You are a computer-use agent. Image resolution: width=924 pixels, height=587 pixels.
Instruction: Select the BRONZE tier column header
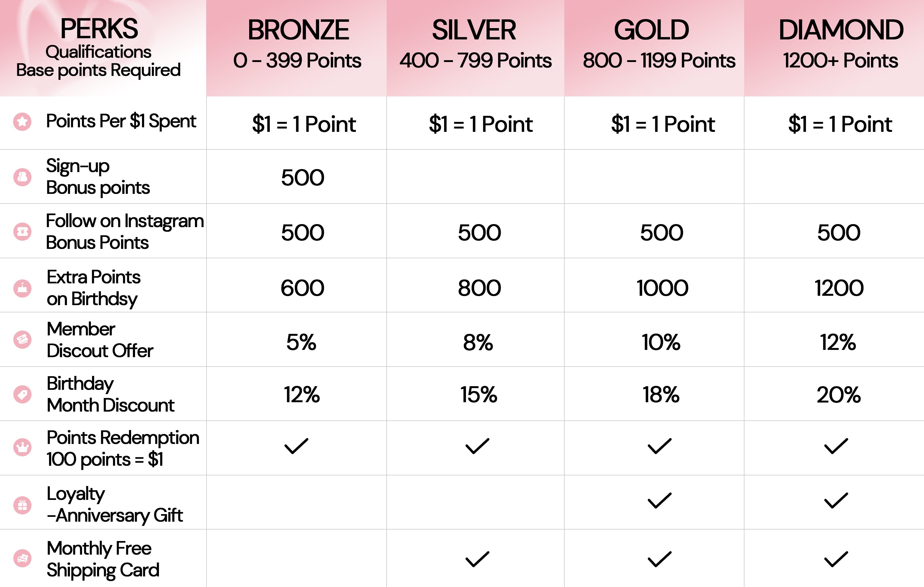[298, 30]
